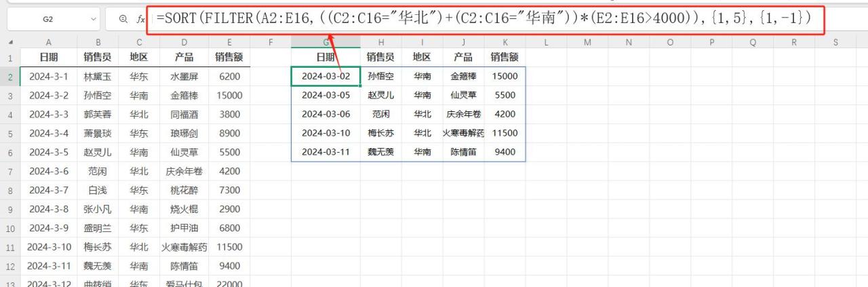Select column Q header
The width and height of the screenshot is (868, 287).
[x=753, y=43]
